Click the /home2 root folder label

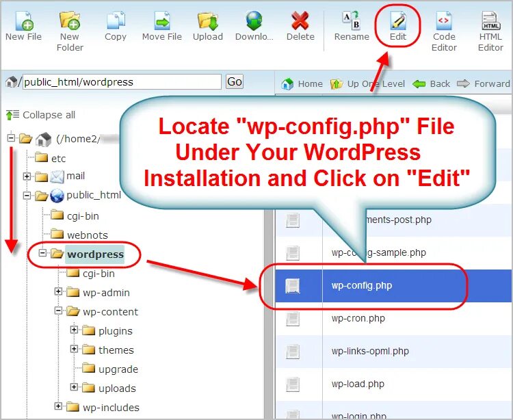[x=78, y=139]
